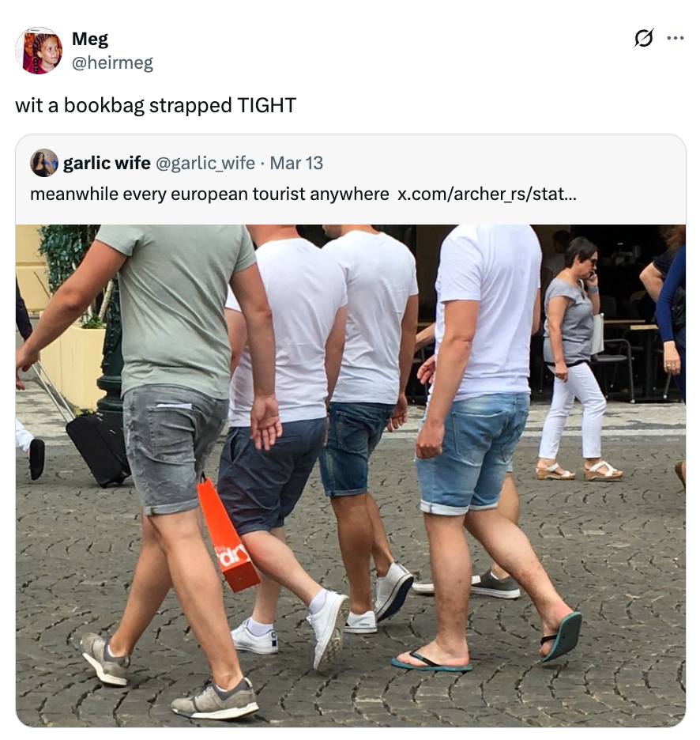Follow the x.com/archer_rs/stat... link
The image size is (700, 740).
tap(487, 194)
